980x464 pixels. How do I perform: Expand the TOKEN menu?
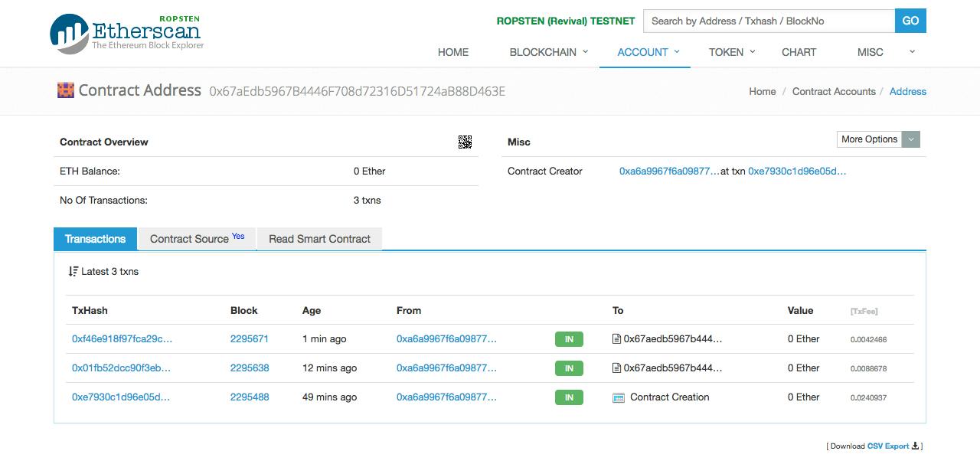pos(732,52)
